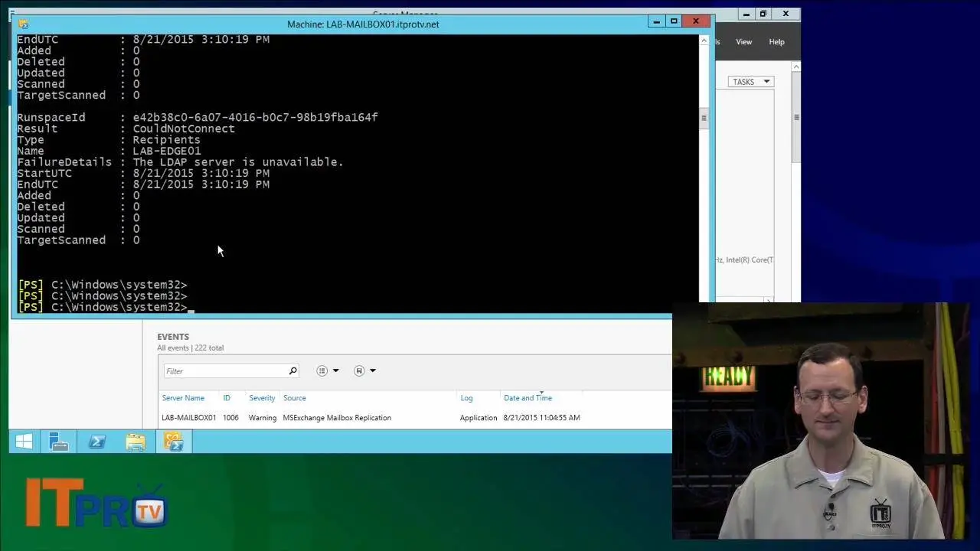Close the Server Manager window

click(x=786, y=14)
